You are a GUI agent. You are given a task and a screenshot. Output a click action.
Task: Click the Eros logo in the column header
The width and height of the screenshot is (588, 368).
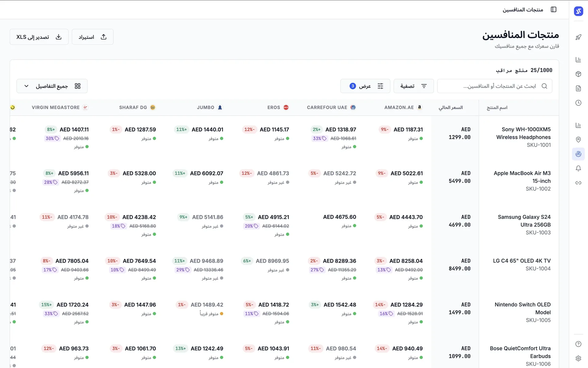coord(286,107)
